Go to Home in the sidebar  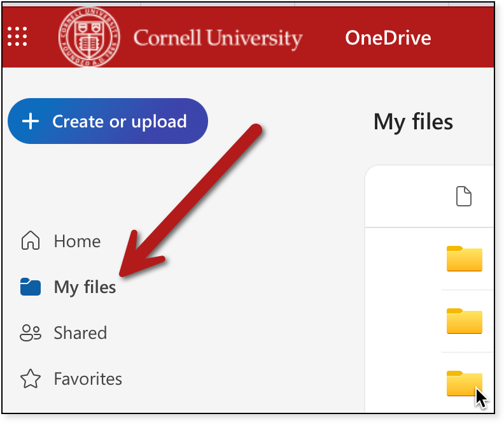click(77, 241)
